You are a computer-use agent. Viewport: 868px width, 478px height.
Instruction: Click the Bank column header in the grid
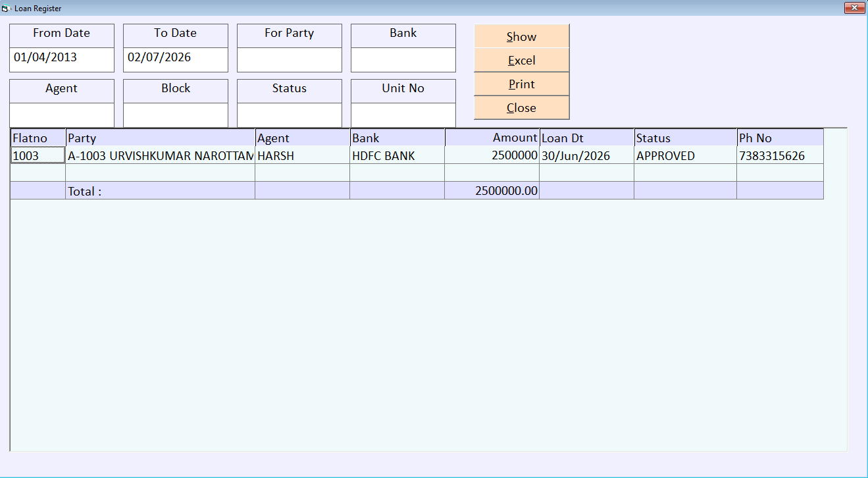point(397,138)
